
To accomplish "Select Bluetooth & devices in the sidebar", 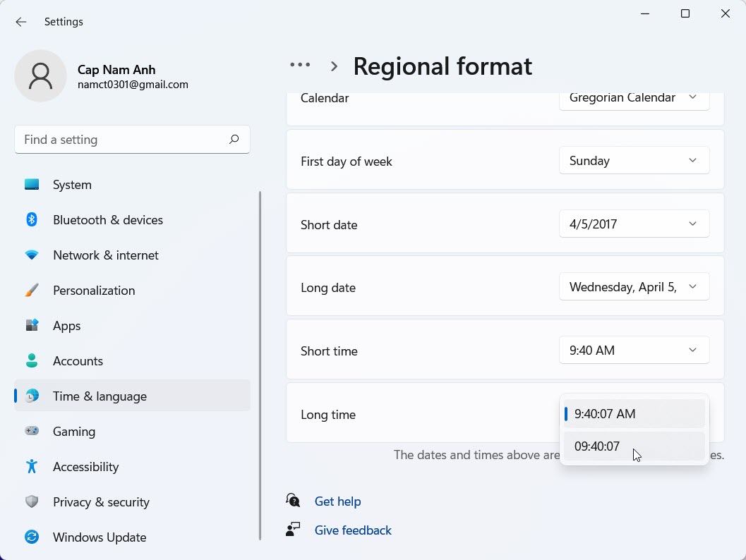I will click(107, 219).
